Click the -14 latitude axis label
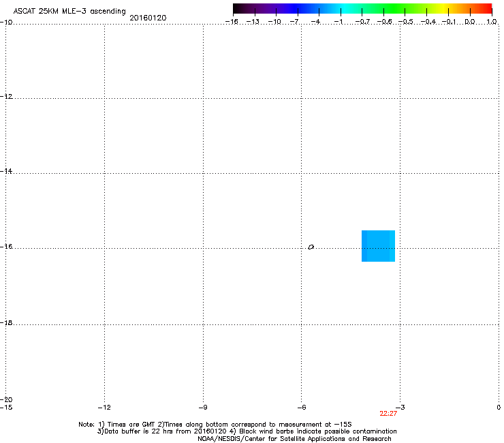 [6, 171]
